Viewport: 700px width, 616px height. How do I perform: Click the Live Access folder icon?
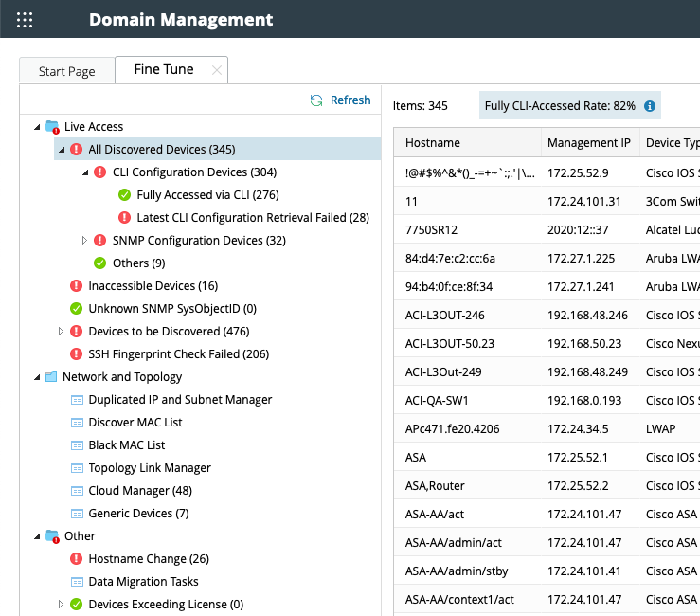pos(52,127)
